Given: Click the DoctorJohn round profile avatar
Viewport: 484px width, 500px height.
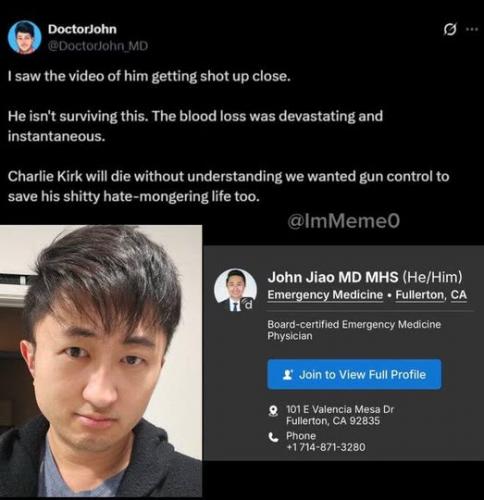Looking at the screenshot, I should (x=24, y=37).
